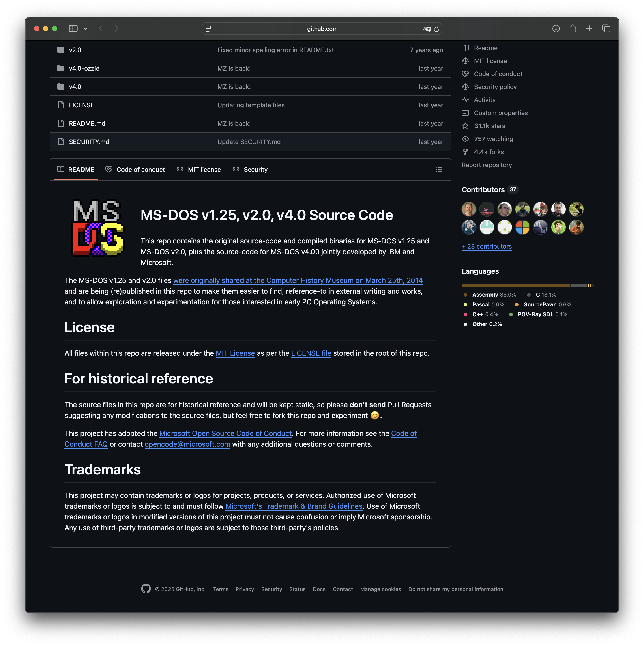Click the opencode@microsoft.com email link
The image size is (644, 646).
(x=187, y=444)
